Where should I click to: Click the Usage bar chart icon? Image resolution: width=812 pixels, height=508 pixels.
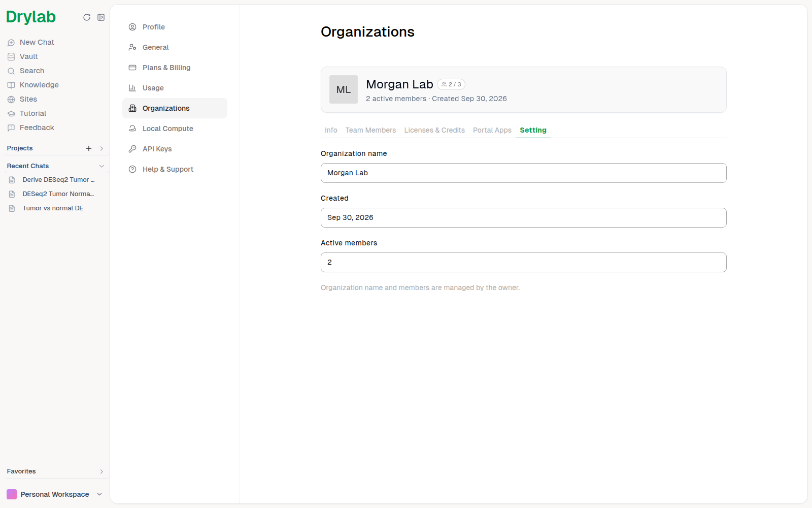(132, 88)
